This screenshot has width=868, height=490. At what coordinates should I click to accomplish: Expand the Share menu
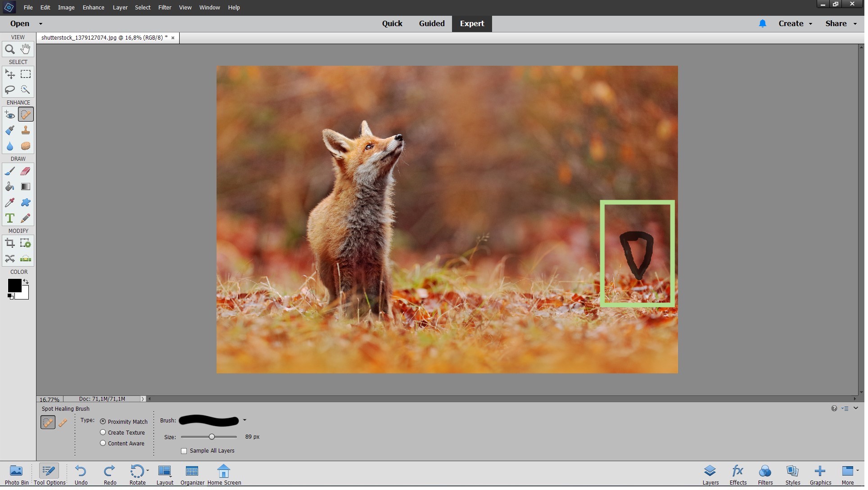pos(840,23)
